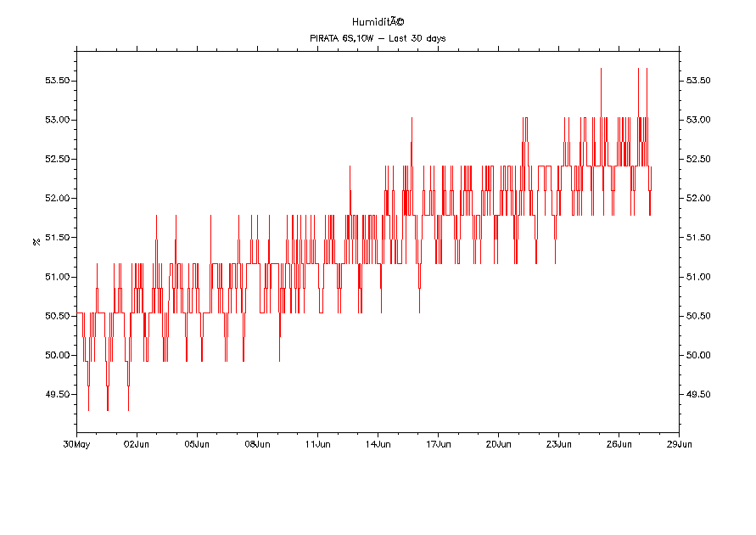This screenshot has width=756, height=535.
Task: Select the 'PIRATA 6S,10W – Last 30 days' subtitle
Action: (x=378, y=38)
